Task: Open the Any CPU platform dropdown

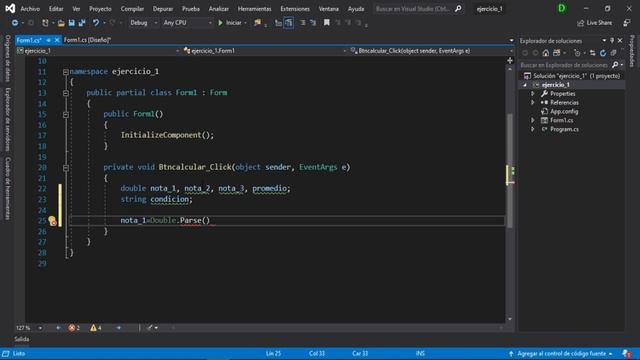Action: (187, 23)
